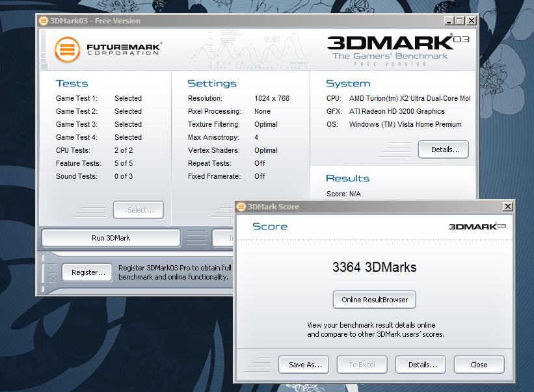Image resolution: width=534 pixels, height=392 pixels.
Task: Click the Texture Filtering: label
Action: pyautogui.click(x=214, y=125)
